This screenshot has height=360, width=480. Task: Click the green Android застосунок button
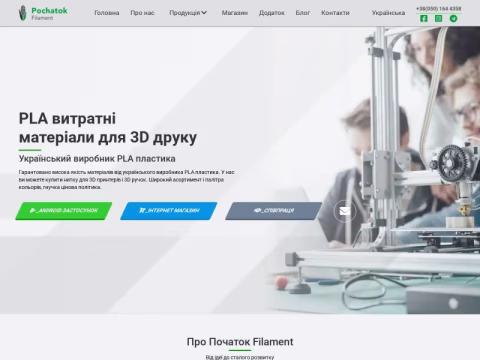pyautogui.click(x=64, y=211)
